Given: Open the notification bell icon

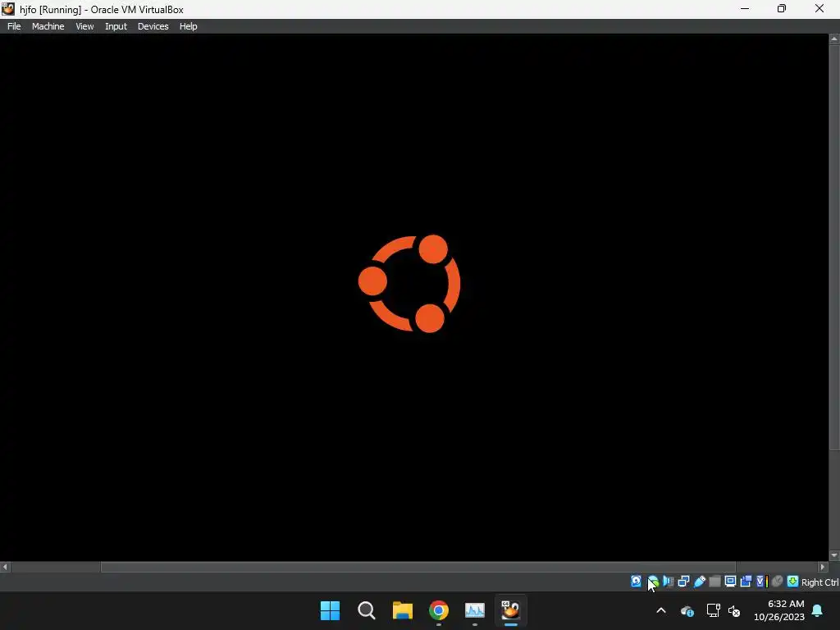Looking at the screenshot, I should pyautogui.click(x=818, y=610).
